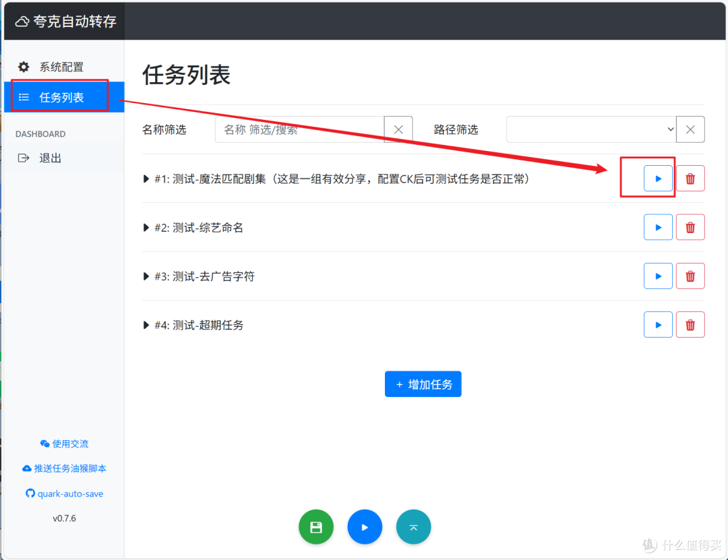This screenshot has height=560, width=728.
Task: Click the 任务列表 page heading
Action: 186,75
